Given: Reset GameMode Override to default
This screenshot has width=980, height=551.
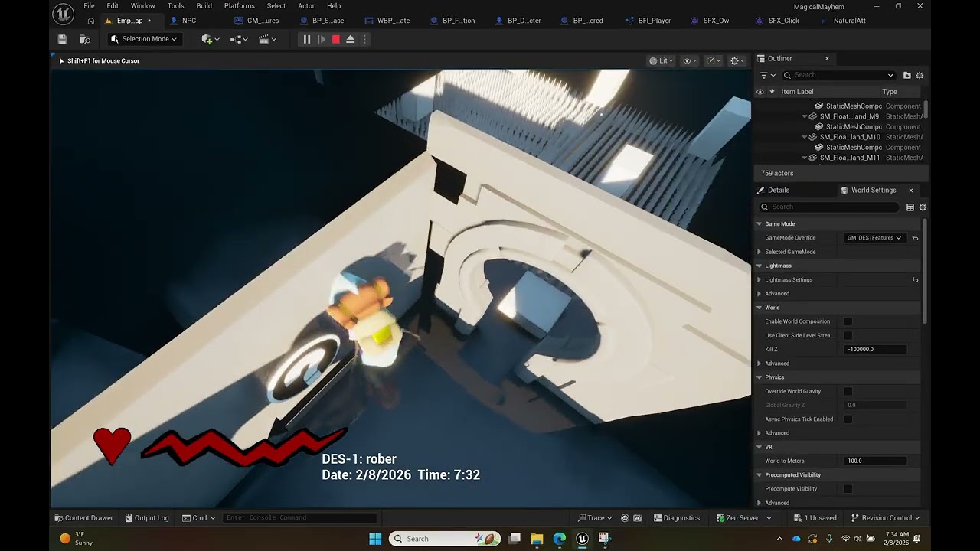Looking at the screenshot, I should point(915,238).
